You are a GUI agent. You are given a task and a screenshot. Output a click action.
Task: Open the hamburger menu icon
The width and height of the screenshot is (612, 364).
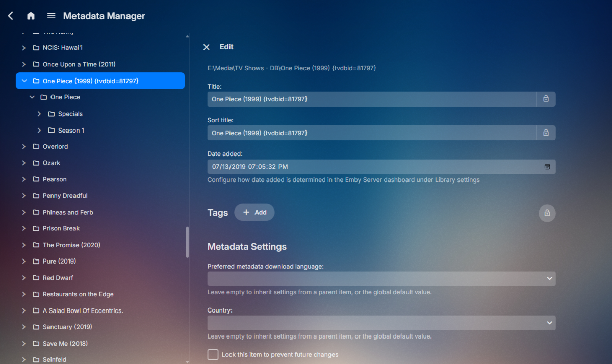click(x=51, y=15)
